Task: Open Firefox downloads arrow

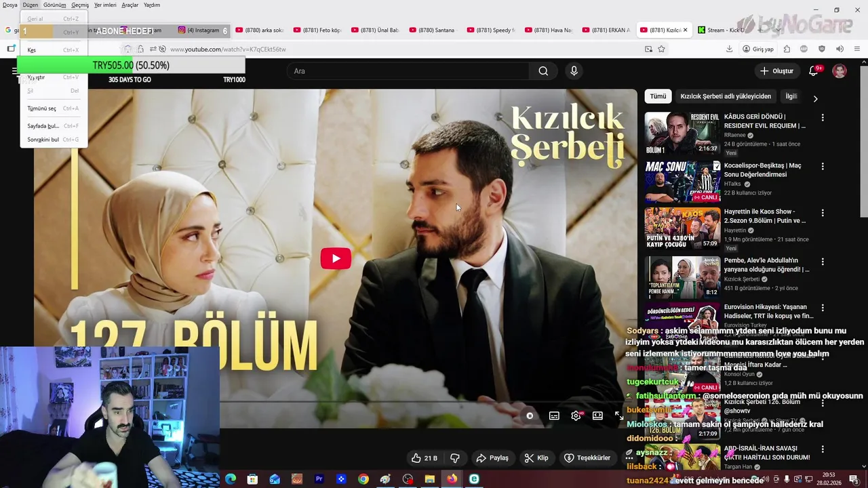Action: [x=729, y=49]
